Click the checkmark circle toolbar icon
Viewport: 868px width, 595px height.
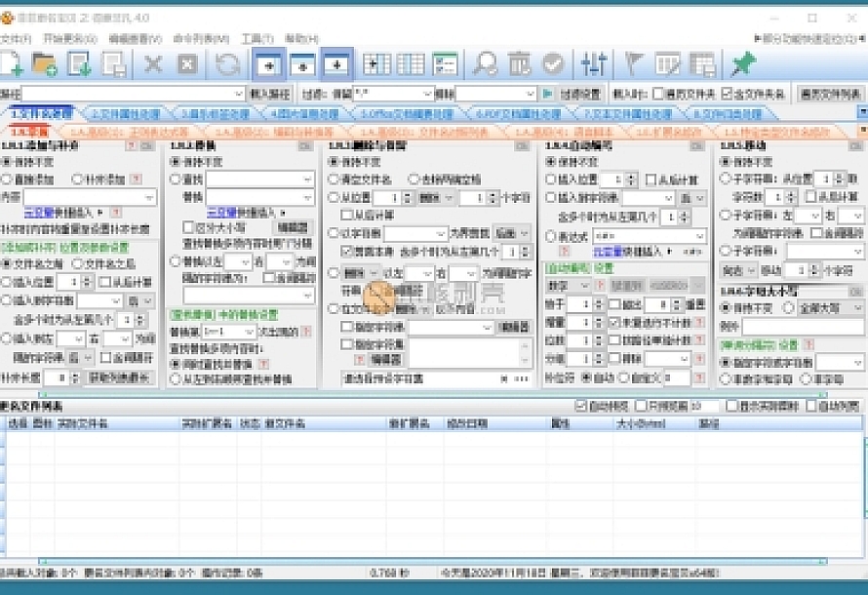[x=553, y=64]
